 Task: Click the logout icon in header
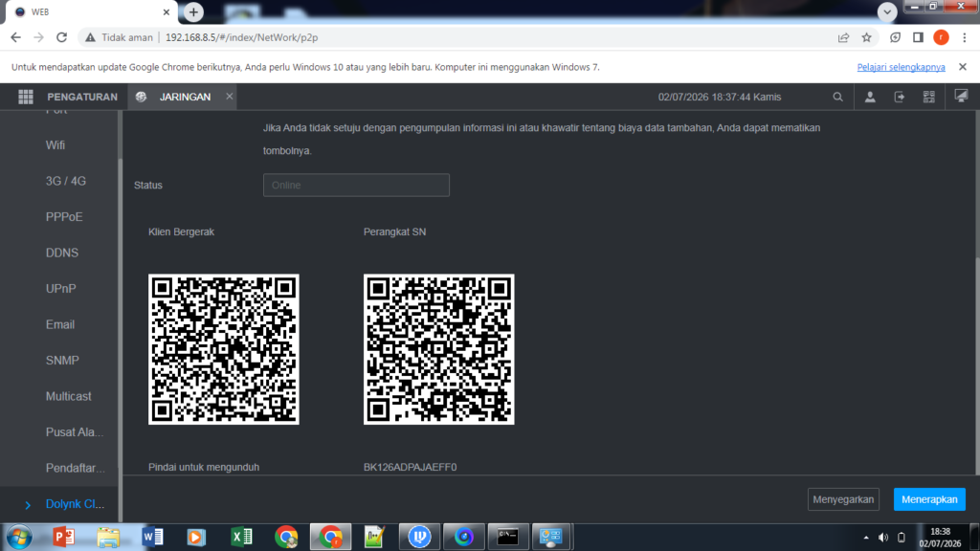[x=900, y=97]
